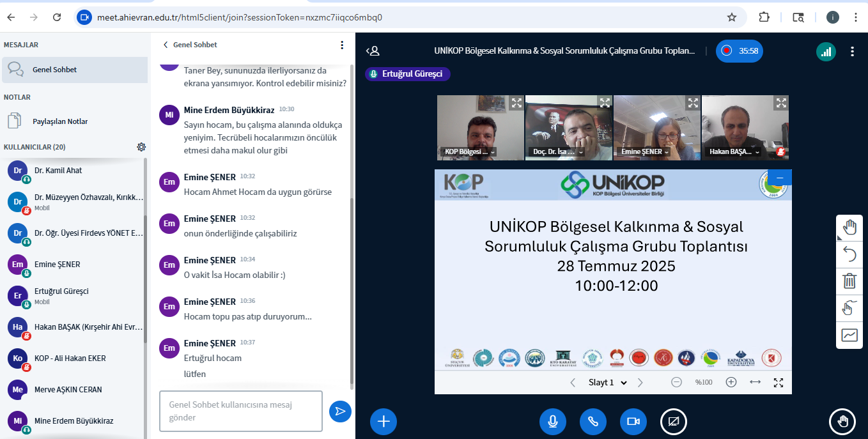Click the recording timer 35:58 button
This screenshot has height=439, width=868.
tap(740, 51)
